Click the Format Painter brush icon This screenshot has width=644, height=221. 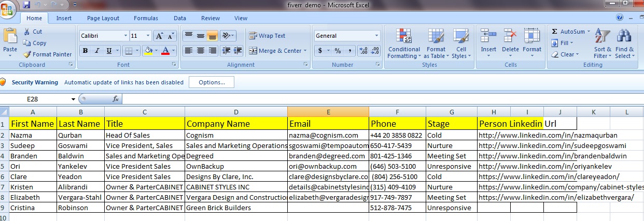(27, 54)
